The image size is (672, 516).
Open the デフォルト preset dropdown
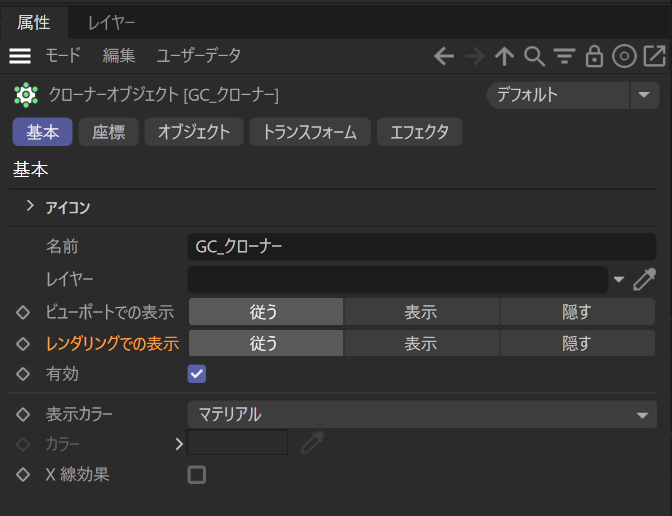558,95
